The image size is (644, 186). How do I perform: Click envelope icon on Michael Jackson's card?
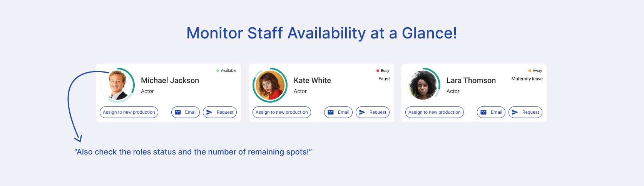[x=178, y=112]
